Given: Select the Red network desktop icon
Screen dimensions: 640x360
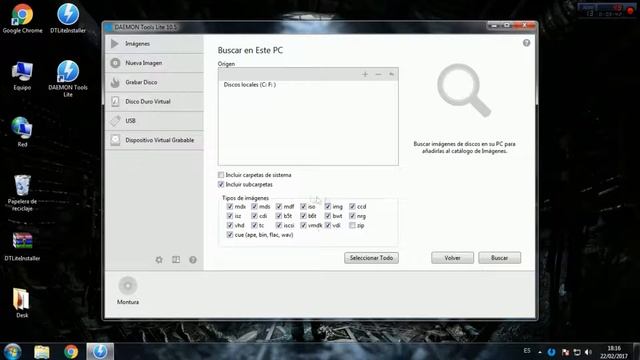Looking at the screenshot, I should [x=22, y=132].
